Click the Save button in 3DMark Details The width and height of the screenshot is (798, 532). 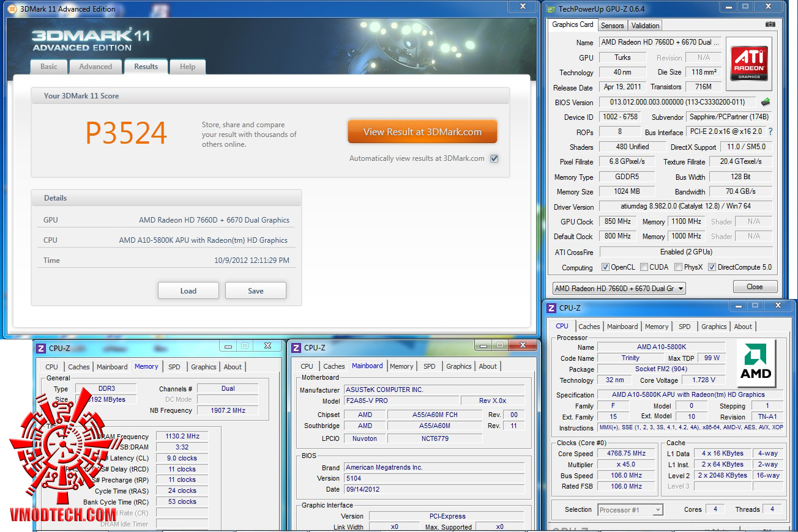click(x=256, y=290)
